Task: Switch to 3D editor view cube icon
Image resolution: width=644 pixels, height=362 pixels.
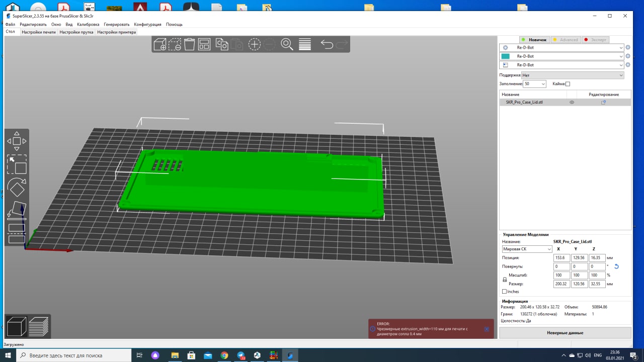Action: point(17,327)
